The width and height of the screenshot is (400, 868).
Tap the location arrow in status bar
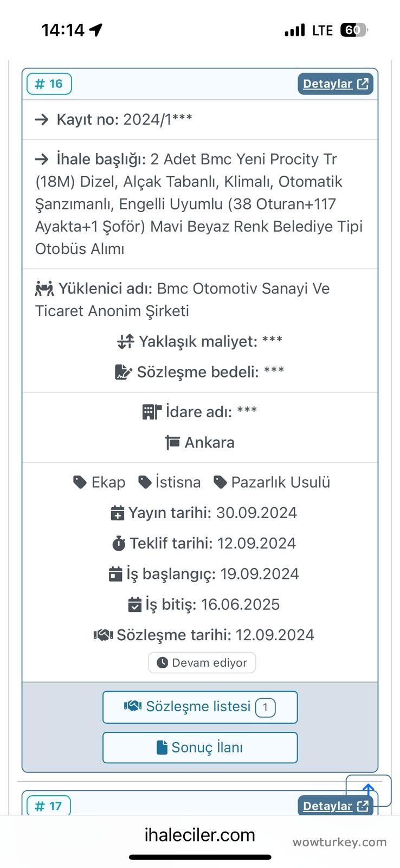tap(96, 30)
